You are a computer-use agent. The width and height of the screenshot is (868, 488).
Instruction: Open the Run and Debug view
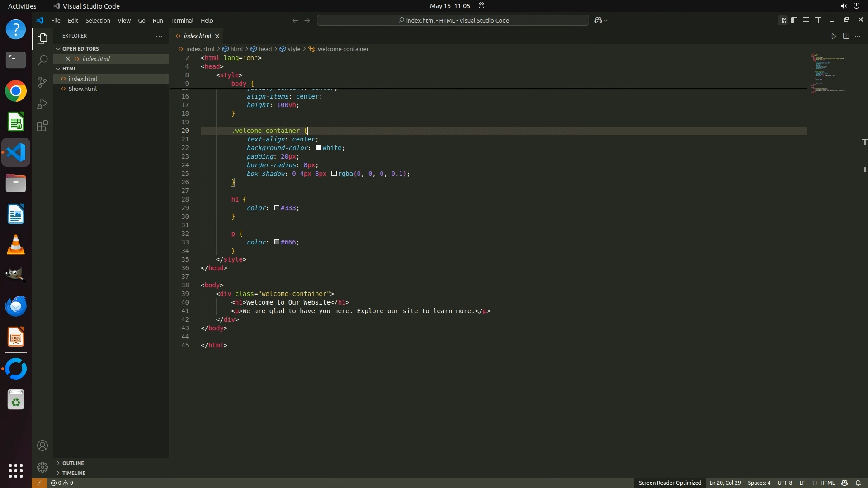point(42,104)
